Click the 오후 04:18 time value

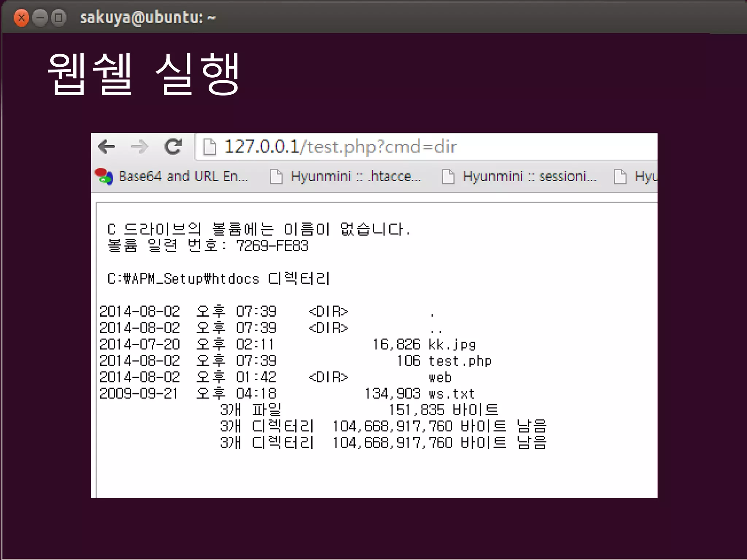click(x=236, y=394)
